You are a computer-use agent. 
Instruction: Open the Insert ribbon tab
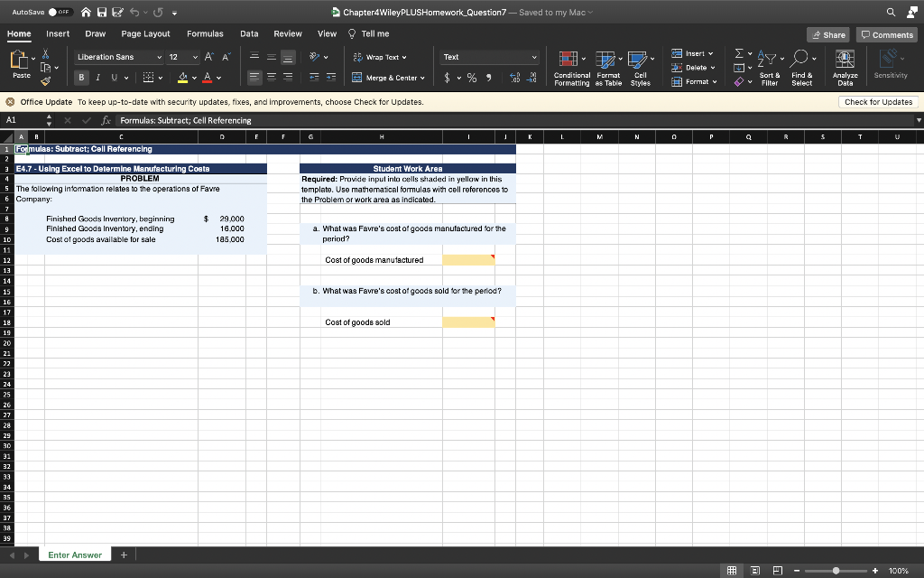[58, 33]
